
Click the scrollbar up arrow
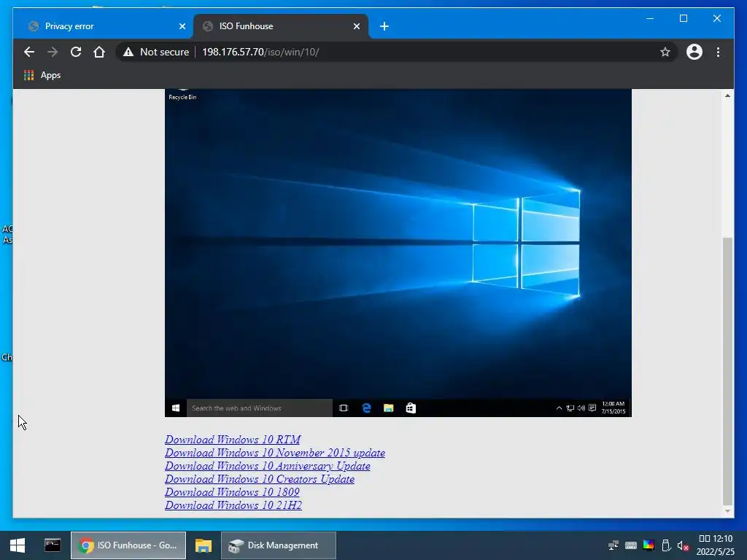pos(727,96)
